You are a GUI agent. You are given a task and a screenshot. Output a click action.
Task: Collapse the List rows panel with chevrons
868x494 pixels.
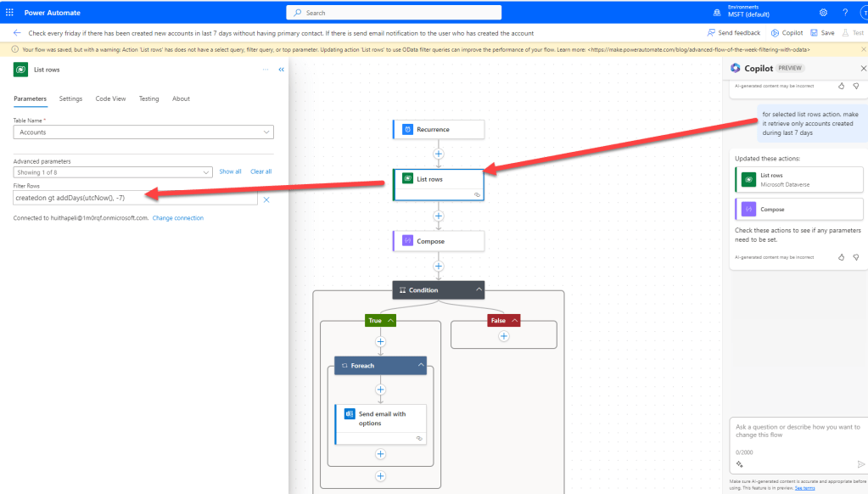(282, 70)
